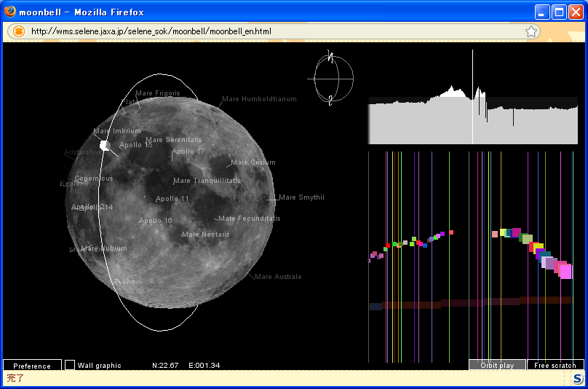Click the Mare Humboldtianum label

click(259, 99)
